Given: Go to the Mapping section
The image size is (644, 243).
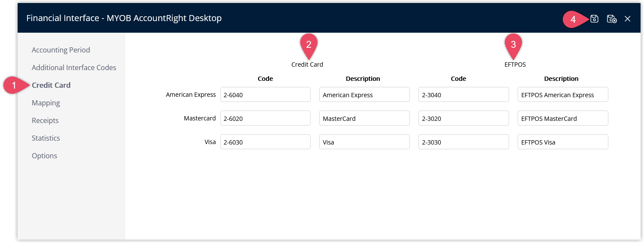Looking at the screenshot, I should (x=46, y=103).
